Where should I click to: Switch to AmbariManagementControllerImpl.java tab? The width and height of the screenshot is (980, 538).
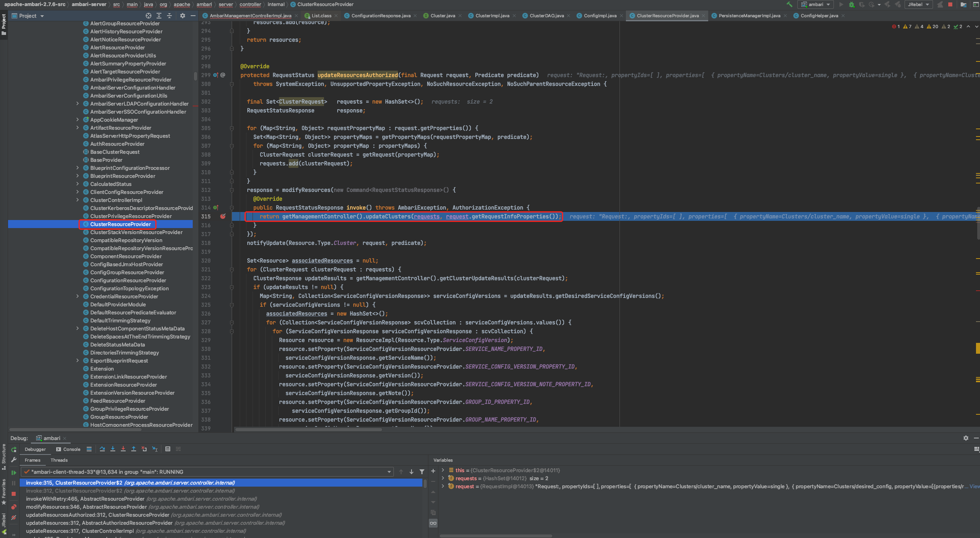click(x=251, y=16)
